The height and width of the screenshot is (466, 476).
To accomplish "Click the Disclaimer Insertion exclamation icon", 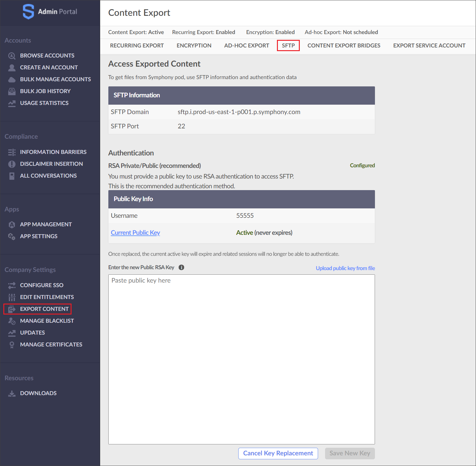I will coord(12,164).
